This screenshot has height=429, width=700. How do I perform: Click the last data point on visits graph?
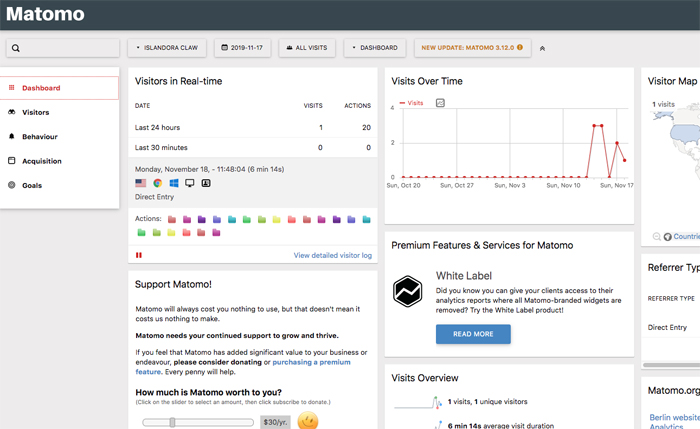point(625,160)
